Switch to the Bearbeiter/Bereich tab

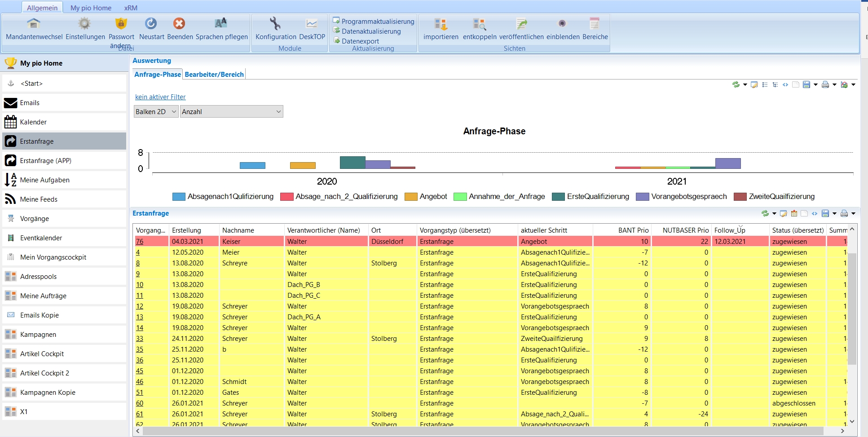point(214,75)
